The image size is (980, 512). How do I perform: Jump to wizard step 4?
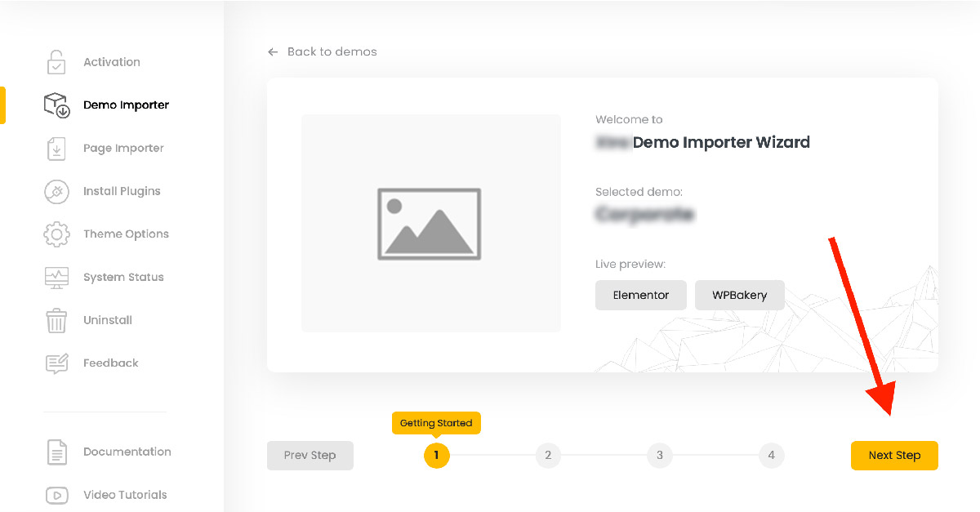pos(771,456)
